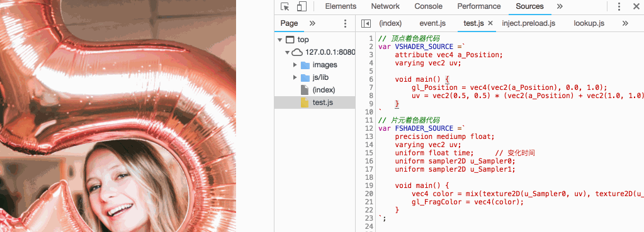
Task: Switch to the Performance tab
Action: tap(479, 6)
